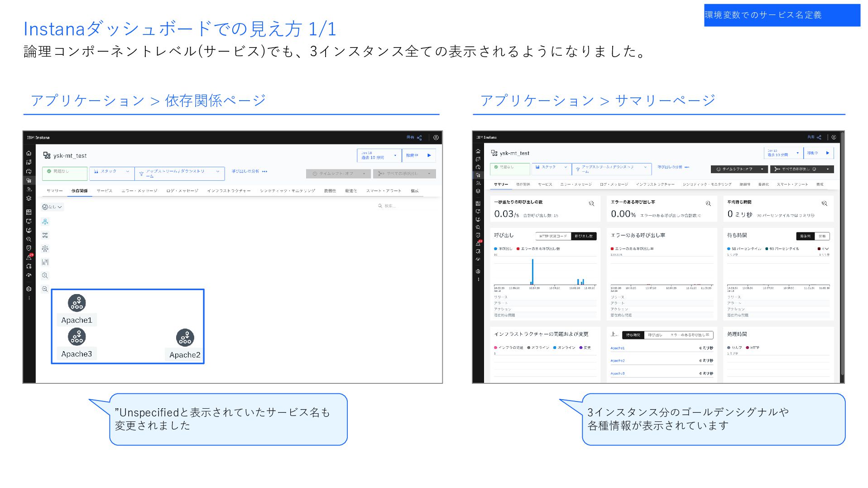This screenshot has height=488, width=868.
Task: Switch to 依存関係 tab on summary page
Action: [523, 184]
